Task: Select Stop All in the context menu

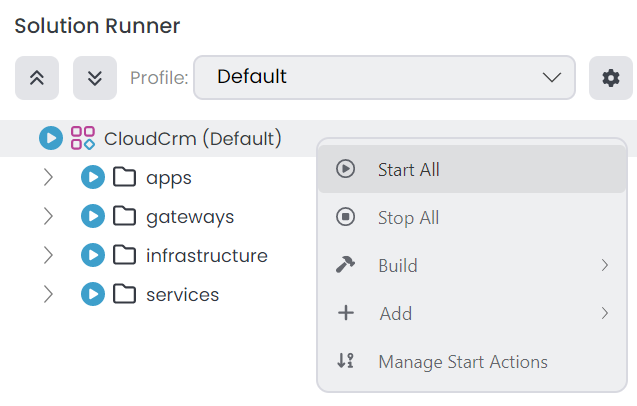Action: 408,218
